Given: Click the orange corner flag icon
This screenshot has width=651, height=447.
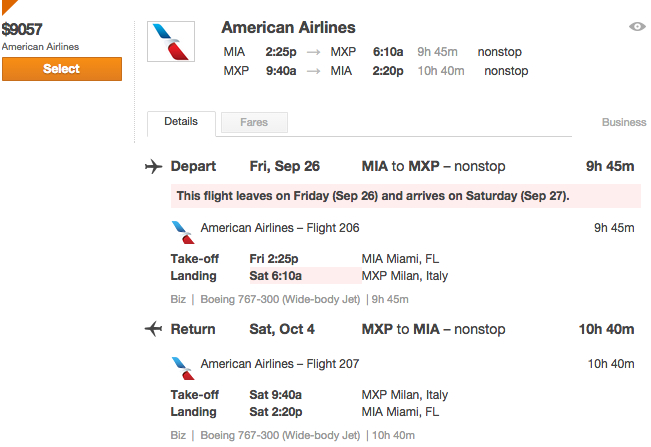Looking at the screenshot, I should click(x=10, y=6).
